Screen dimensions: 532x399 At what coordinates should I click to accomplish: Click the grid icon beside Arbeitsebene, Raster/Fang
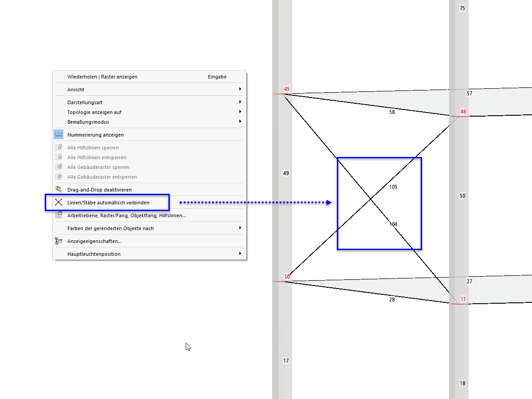point(59,215)
